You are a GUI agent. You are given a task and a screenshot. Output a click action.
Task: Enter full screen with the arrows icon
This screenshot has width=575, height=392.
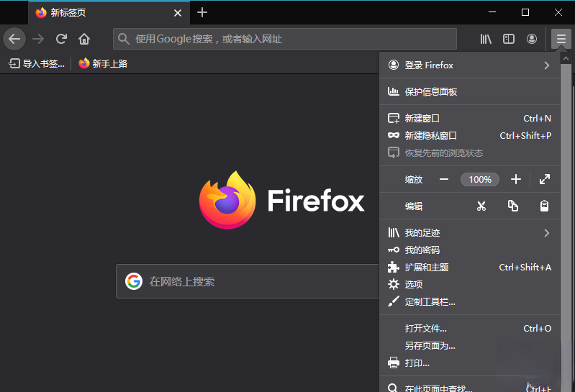545,180
